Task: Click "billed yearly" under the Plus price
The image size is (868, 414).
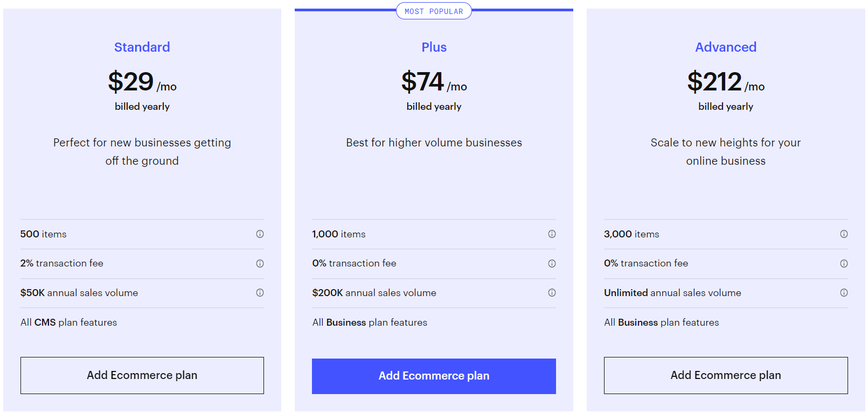Action: [x=434, y=107]
